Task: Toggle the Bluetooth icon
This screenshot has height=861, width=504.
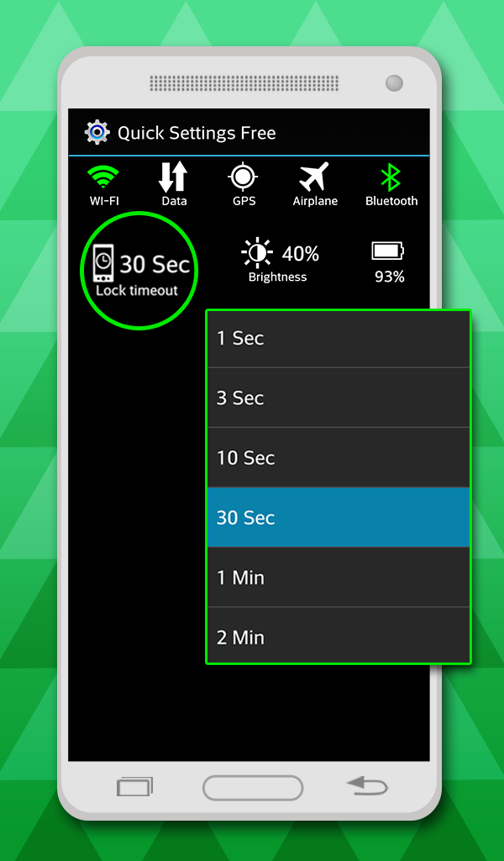Action: point(391,177)
